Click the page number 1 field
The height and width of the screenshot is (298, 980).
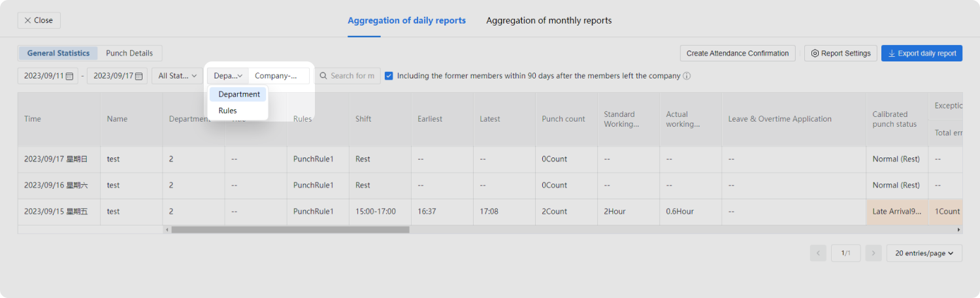tap(846, 253)
